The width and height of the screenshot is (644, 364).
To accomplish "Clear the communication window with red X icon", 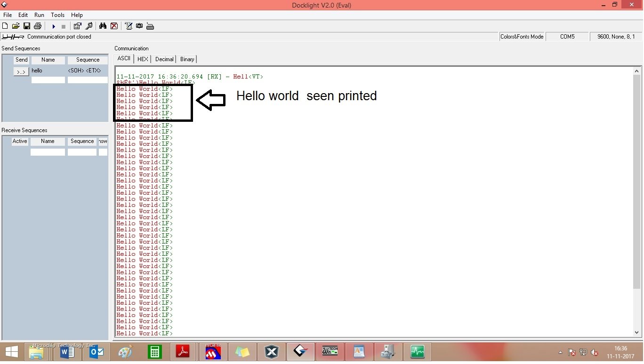I will pos(114,26).
